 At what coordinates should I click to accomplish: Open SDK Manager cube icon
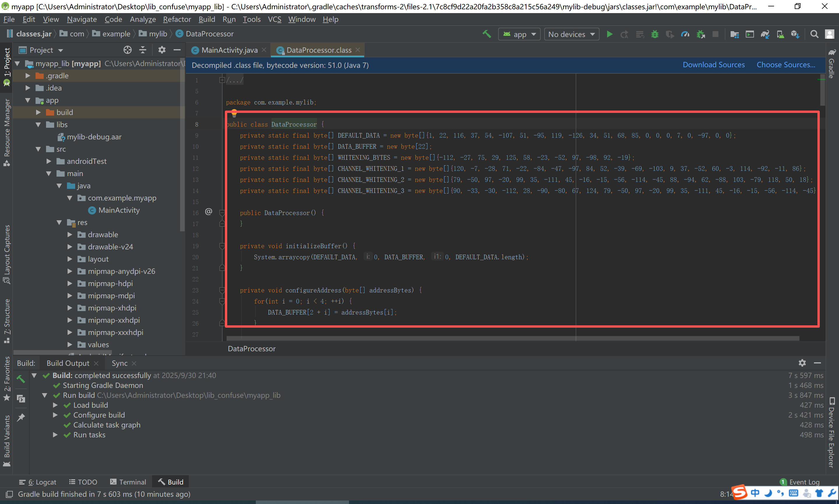tap(795, 34)
